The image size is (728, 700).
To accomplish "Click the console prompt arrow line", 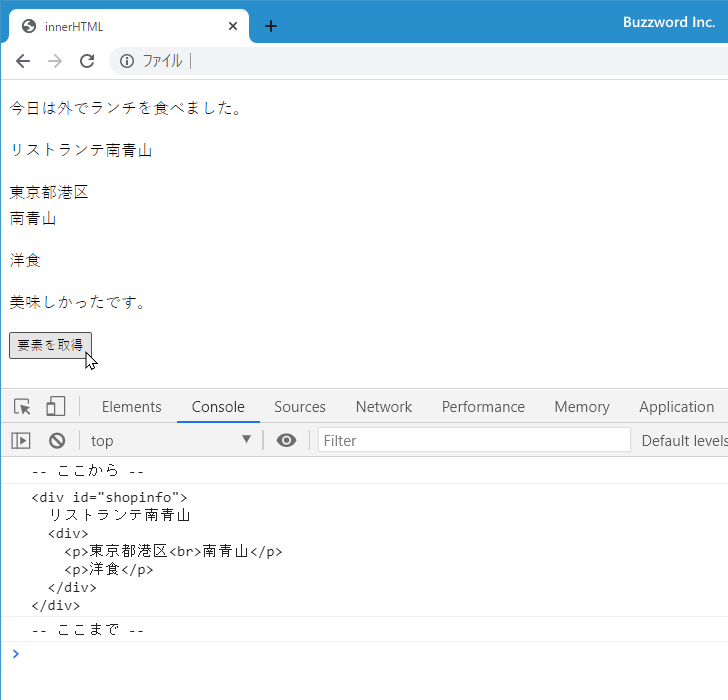I will click(364, 654).
